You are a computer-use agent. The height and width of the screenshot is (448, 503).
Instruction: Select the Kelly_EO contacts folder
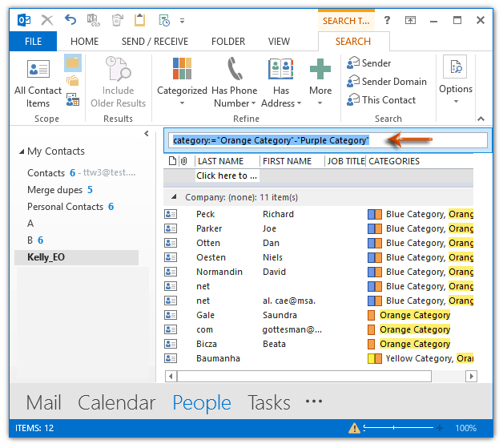[46, 258]
